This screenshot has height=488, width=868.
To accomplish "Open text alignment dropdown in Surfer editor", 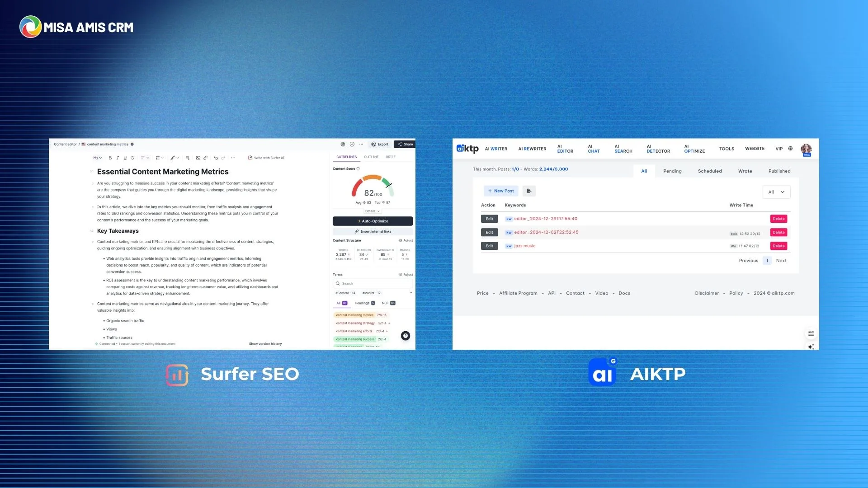I will pyautogui.click(x=145, y=158).
